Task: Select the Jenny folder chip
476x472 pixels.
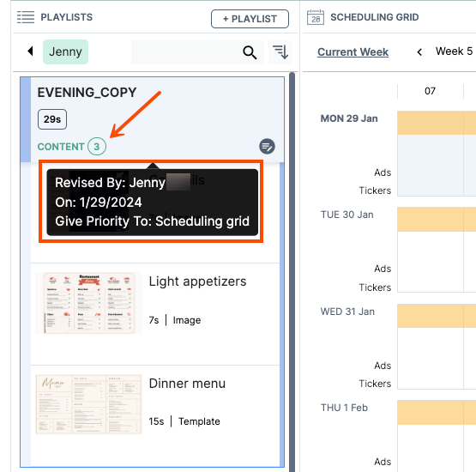Action: (65, 52)
